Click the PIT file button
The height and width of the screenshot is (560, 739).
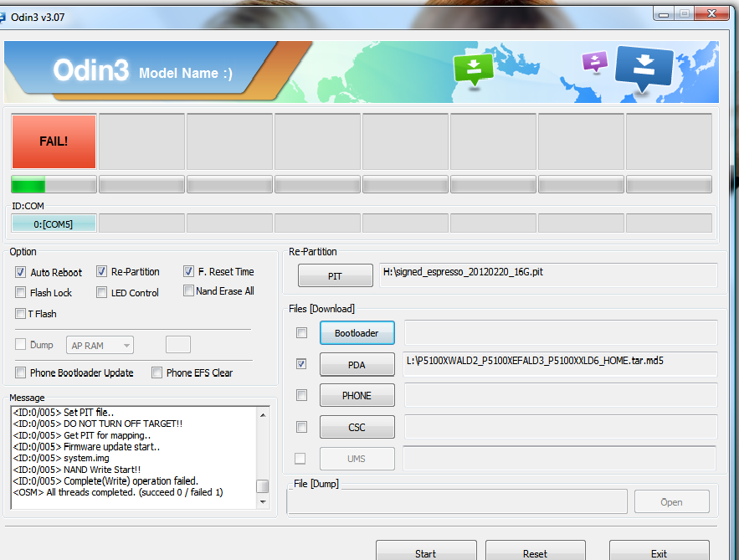336,275
